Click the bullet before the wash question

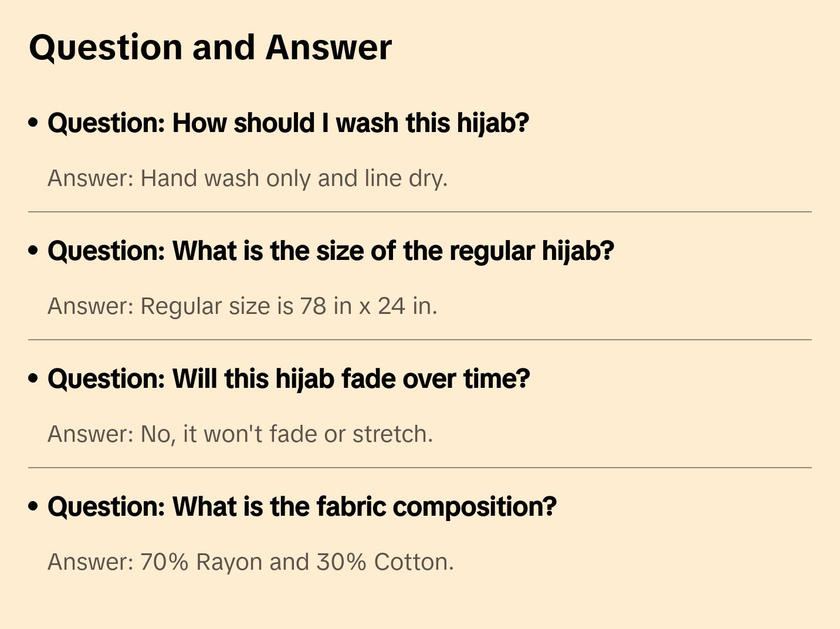coord(33,123)
